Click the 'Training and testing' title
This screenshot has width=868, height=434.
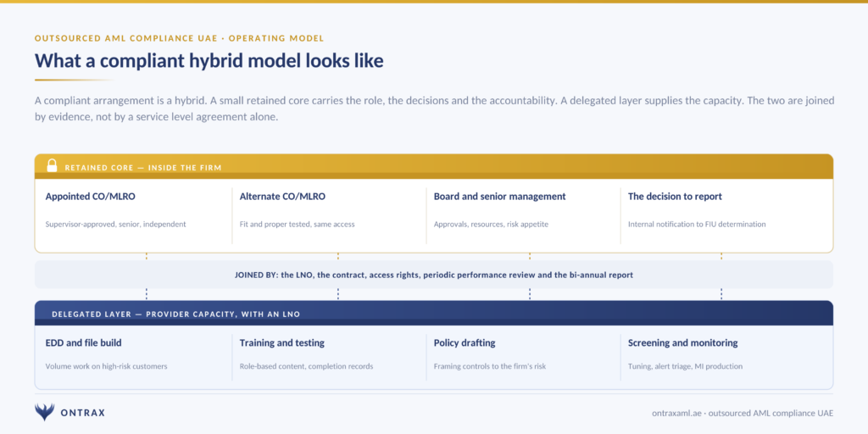(281, 343)
